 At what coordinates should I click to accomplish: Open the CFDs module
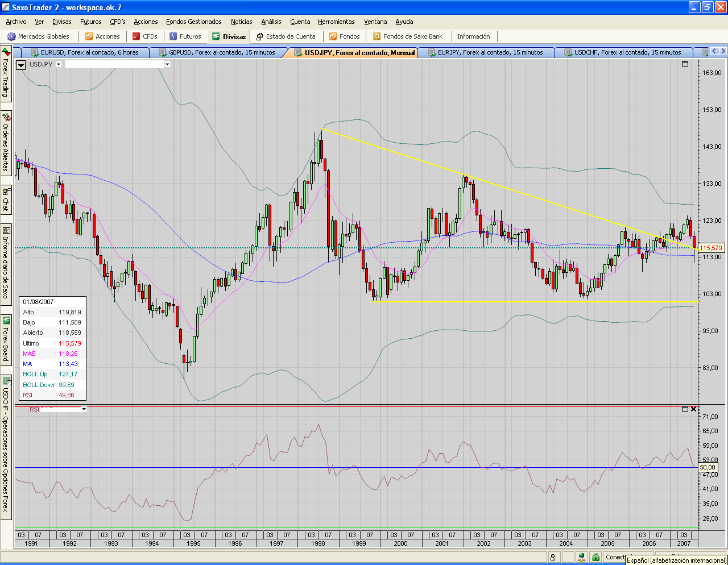point(144,36)
